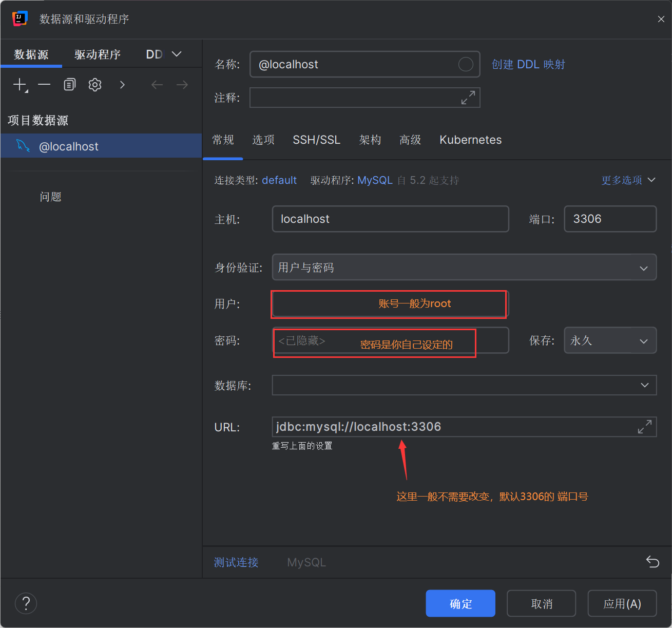Remove selected data source with minus icon
This screenshot has height=628, width=672.
pyautogui.click(x=44, y=85)
